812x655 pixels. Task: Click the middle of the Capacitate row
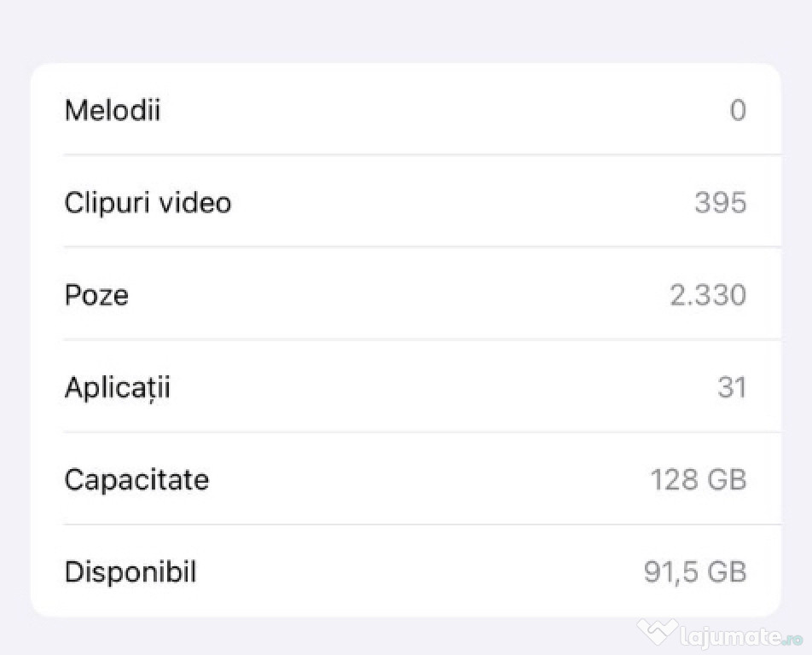pos(405,478)
